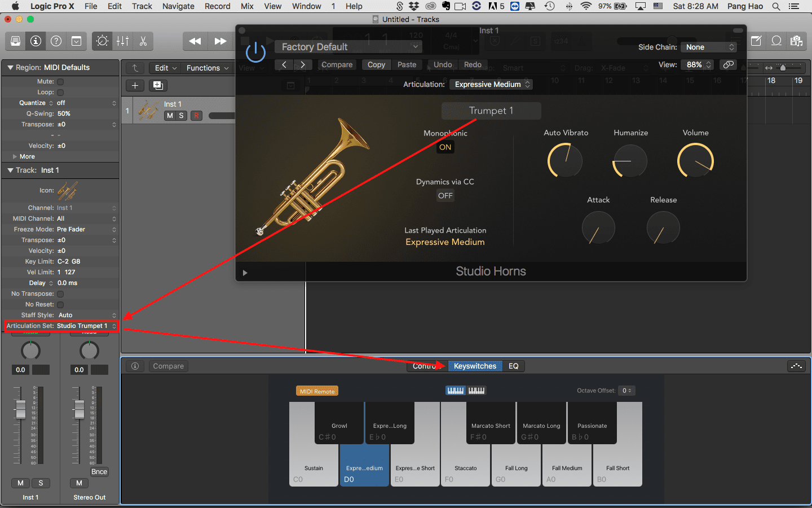
Task: Mute the Inst 1 track header
Action: click(170, 115)
